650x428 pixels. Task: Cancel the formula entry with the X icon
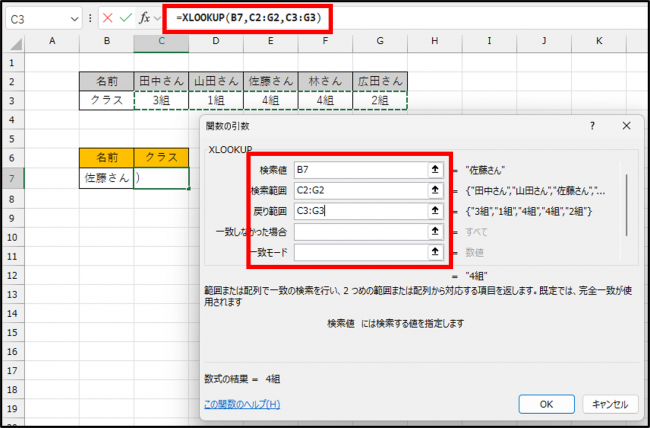108,18
